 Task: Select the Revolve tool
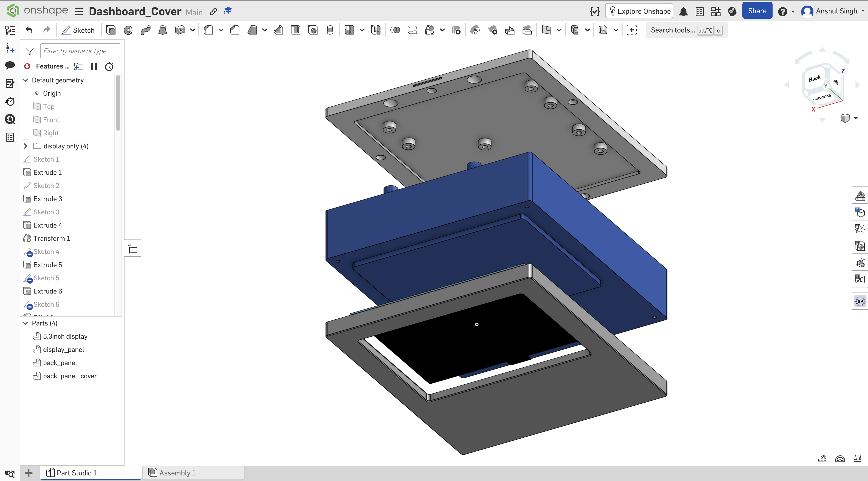[128, 30]
